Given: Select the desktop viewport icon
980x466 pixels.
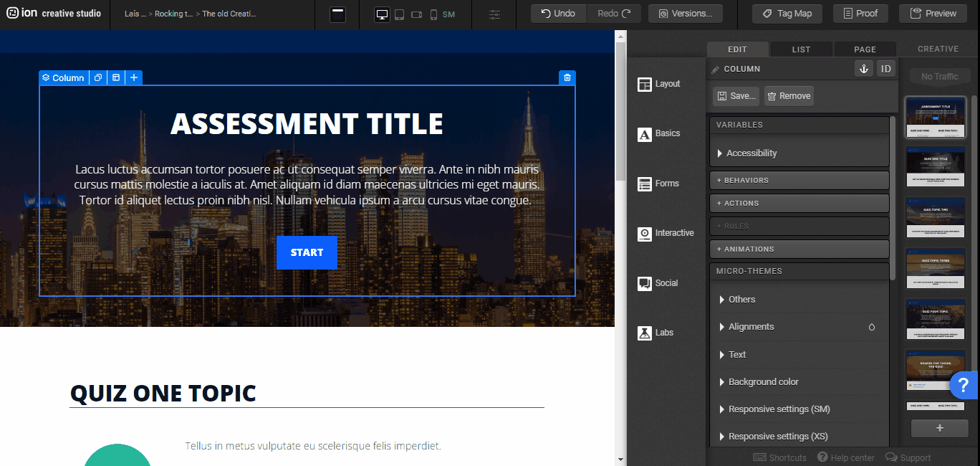Looking at the screenshot, I should pos(382,14).
